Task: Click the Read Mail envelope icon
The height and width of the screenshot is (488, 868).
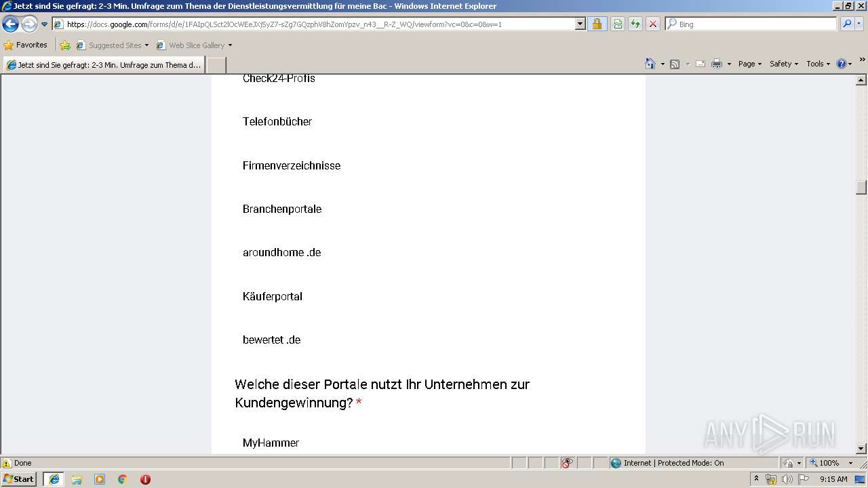Action: pos(701,64)
